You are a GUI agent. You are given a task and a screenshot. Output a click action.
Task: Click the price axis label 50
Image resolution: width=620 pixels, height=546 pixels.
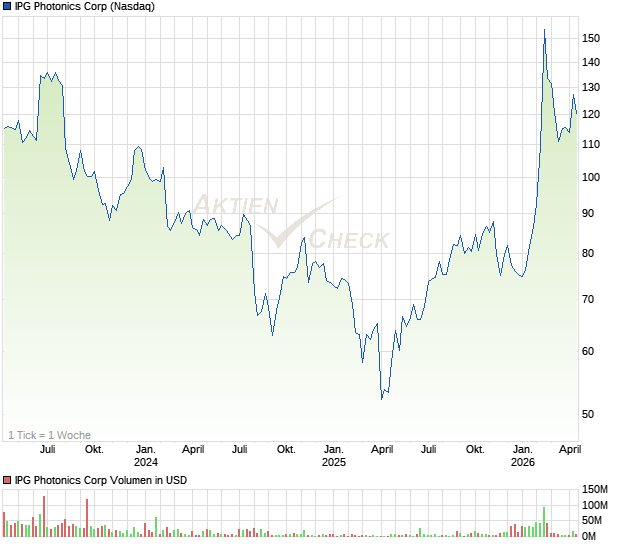pyautogui.click(x=588, y=414)
